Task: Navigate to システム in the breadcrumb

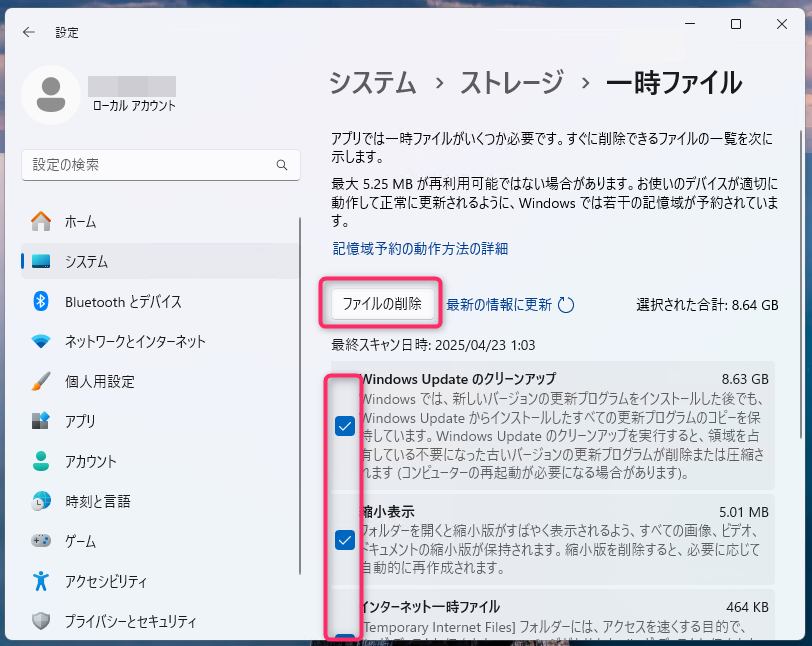Action: point(373,83)
